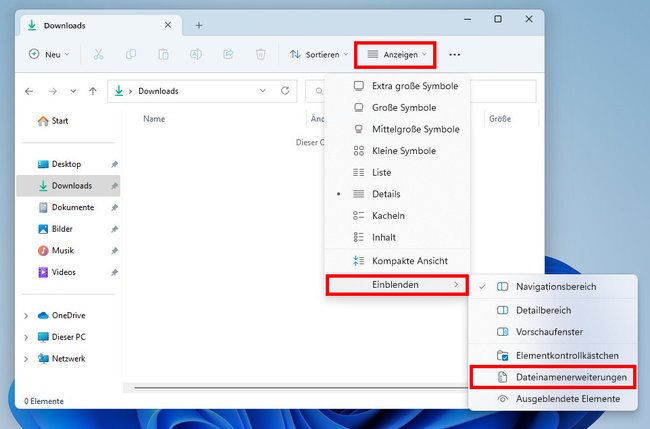This screenshot has height=429, width=650.
Task: Select the Details view option
Action: [x=397, y=194]
